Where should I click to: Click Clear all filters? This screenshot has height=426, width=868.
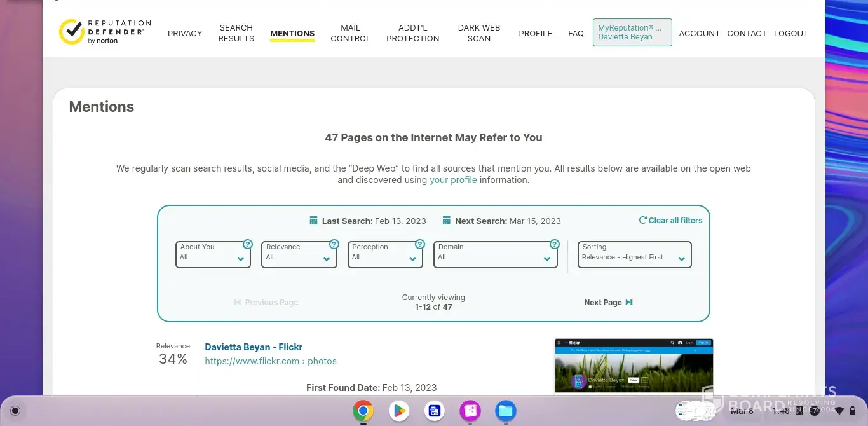click(x=671, y=221)
